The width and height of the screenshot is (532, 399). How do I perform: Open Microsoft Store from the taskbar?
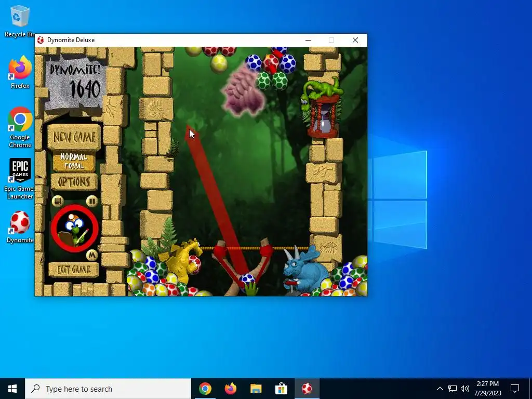click(x=281, y=389)
